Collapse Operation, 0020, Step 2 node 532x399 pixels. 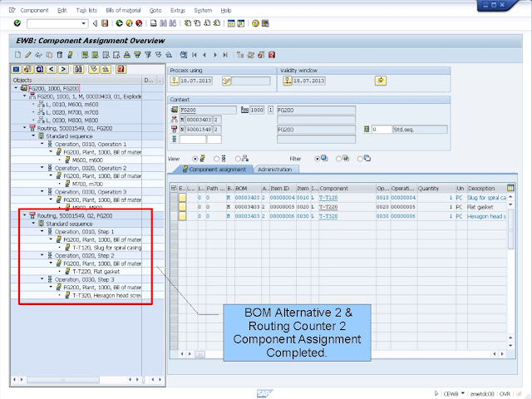click(x=42, y=255)
